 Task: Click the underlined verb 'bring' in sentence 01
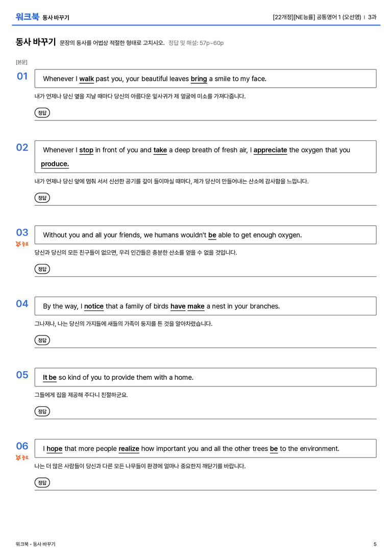click(x=199, y=79)
